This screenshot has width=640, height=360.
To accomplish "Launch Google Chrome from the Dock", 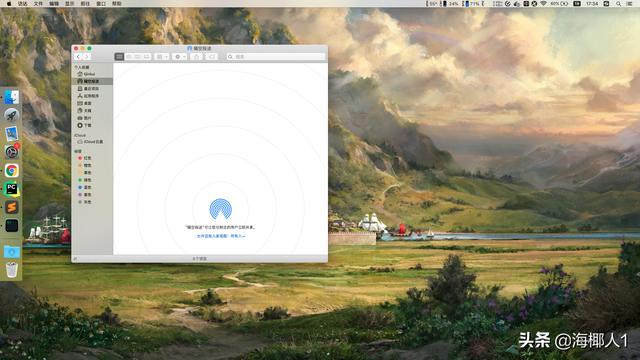I will pyautogui.click(x=11, y=170).
